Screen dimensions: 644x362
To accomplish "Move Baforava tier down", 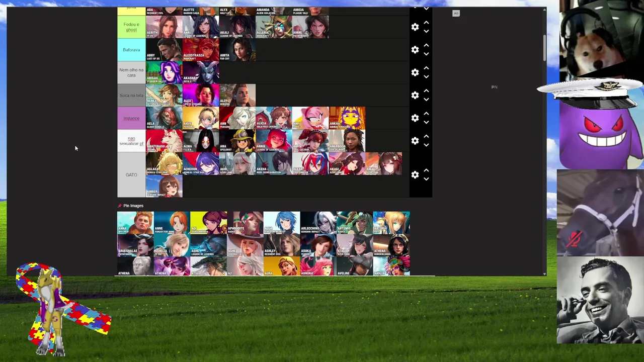I will [x=426, y=54].
